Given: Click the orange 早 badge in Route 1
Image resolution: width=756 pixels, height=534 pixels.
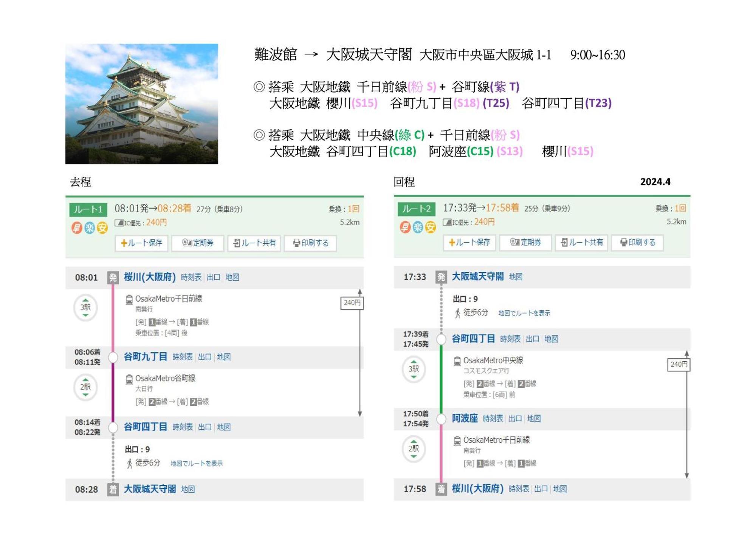Looking at the screenshot, I should 77,228.
